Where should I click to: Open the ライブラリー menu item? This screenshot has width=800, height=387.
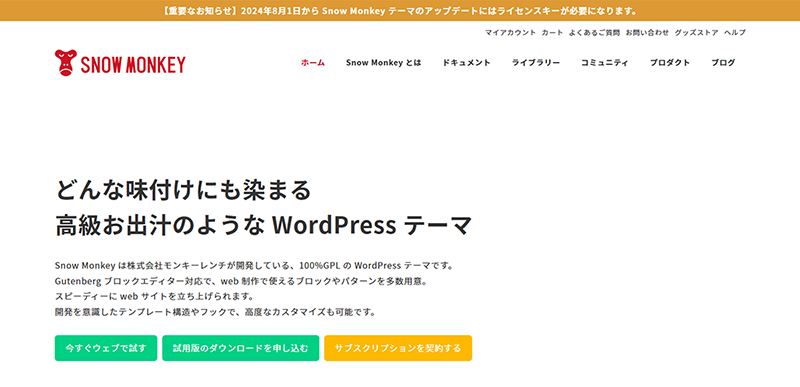pos(536,63)
